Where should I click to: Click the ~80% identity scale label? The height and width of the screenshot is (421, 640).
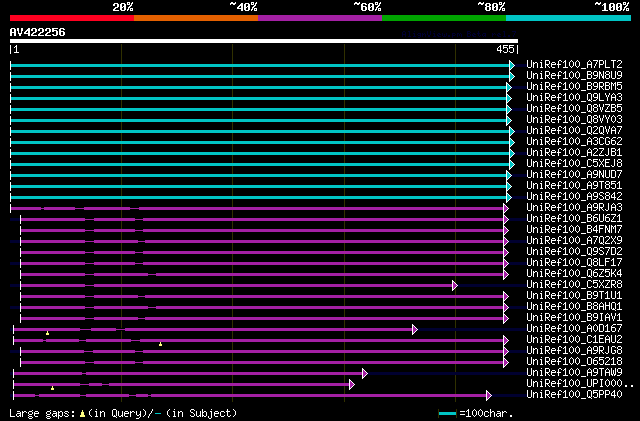coord(491,7)
